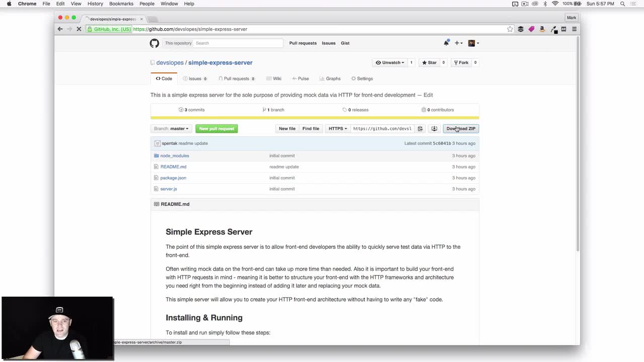This screenshot has height=362, width=644.
Task: Open the user avatar menu
Action: point(473,43)
